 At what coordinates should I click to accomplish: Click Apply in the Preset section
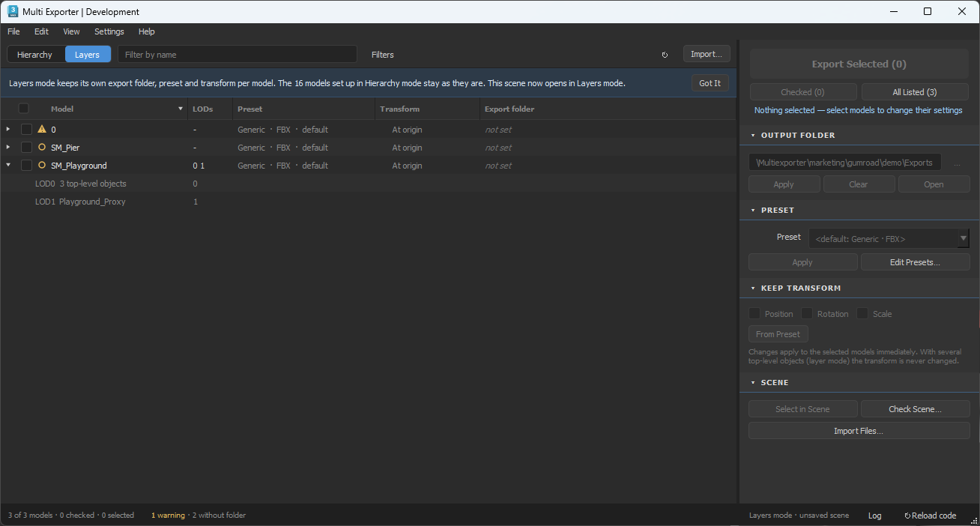tap(802, 262)
